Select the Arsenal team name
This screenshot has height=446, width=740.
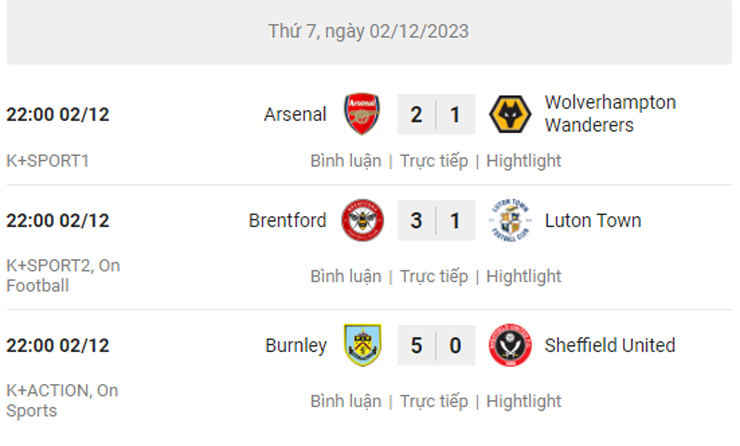point(295,115)
